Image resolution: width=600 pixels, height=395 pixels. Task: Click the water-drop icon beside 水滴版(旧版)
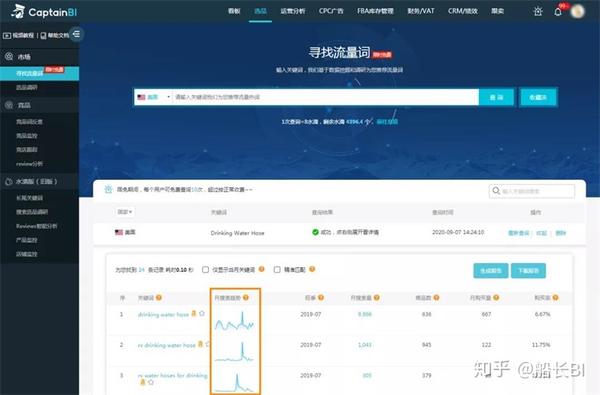(x=8, y=182)
